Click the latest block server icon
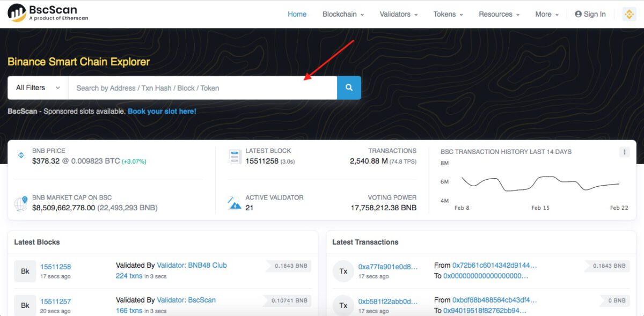This screenshot has width=644, height=316. pos(235,156)
